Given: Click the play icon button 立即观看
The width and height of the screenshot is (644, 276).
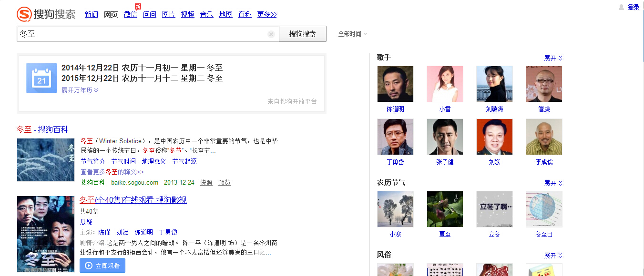Looking at the screenshot, I should point(102,266).
